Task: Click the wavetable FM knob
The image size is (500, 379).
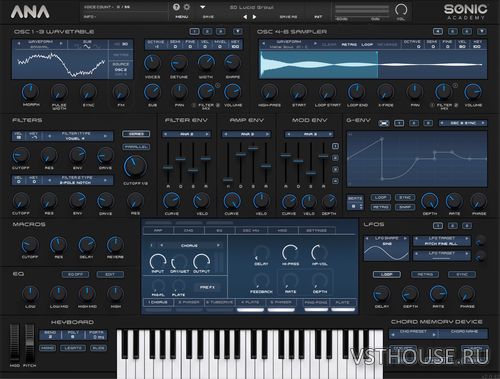Action: [121, 92]
